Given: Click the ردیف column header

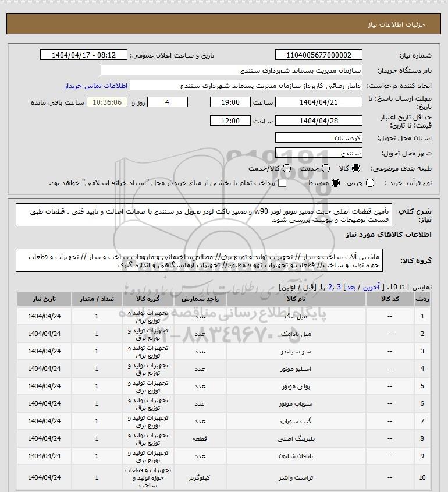Looking at the screenshot, I should click(x=422, y=299).
